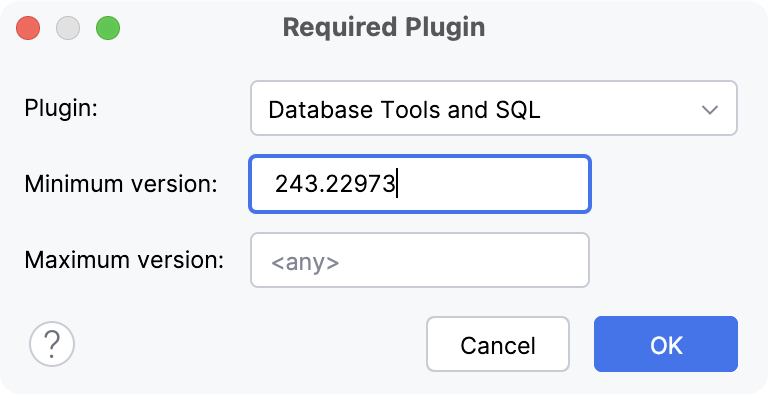
Task: Close the Required Plugin dialog window
Action: (28, 27)
